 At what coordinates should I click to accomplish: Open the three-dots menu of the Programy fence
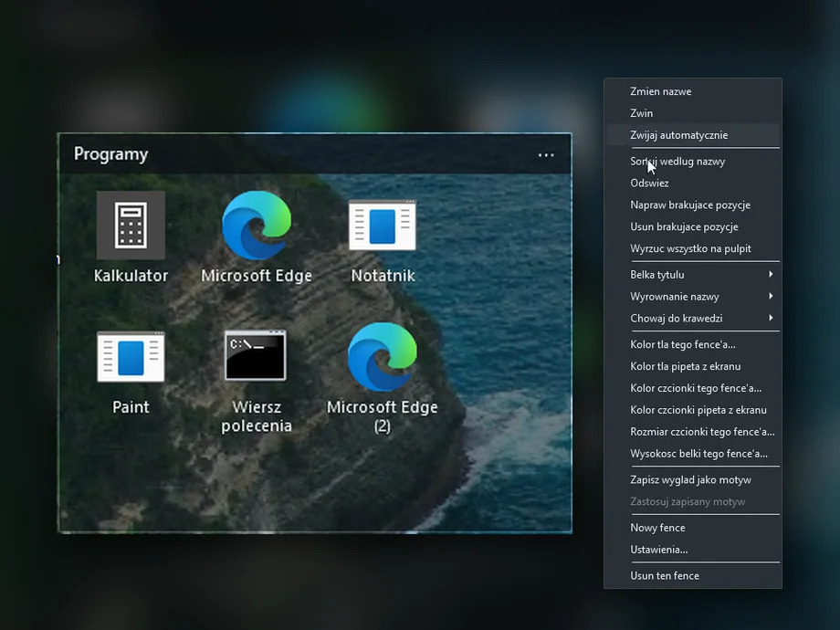546,155
